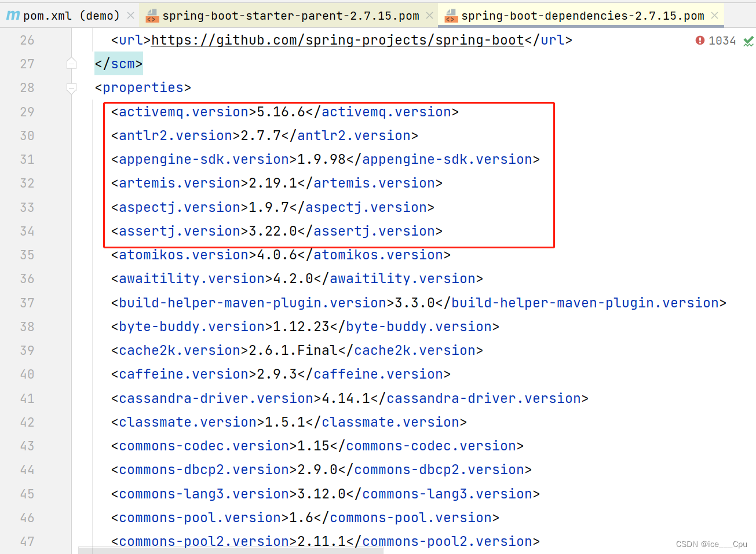This screenshot has width=756, height=554.
Task: Click the commons-dbcp2.version value 2.9.0
Action: [317, 469]
